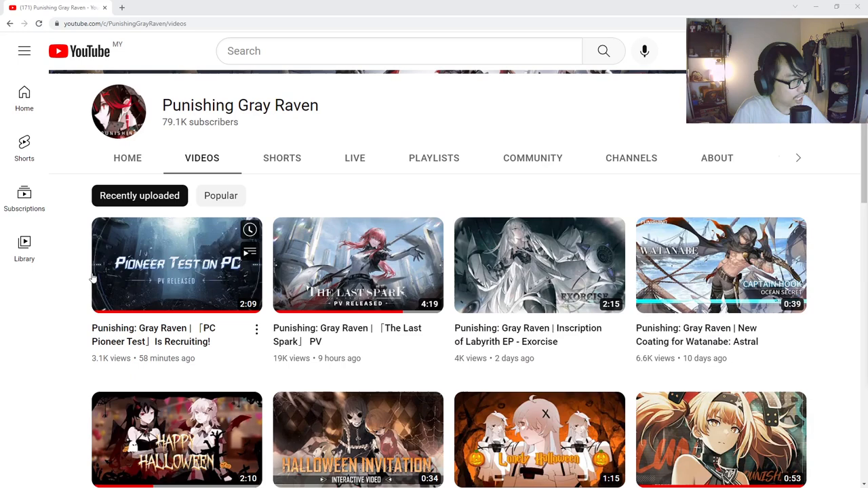Click Punishing Gray Raven channel avatar
The height and width of the screenshot is (488, 868).
point(119,111)
